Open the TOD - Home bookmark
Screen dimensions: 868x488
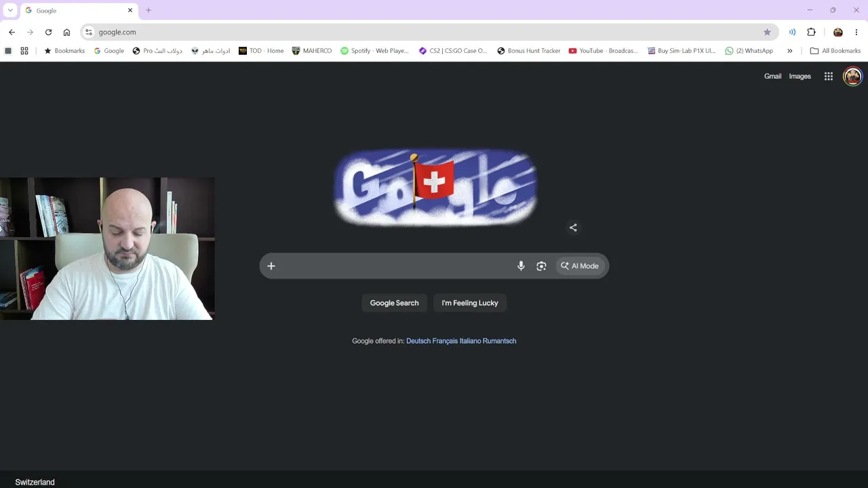(x=261, y=51)
